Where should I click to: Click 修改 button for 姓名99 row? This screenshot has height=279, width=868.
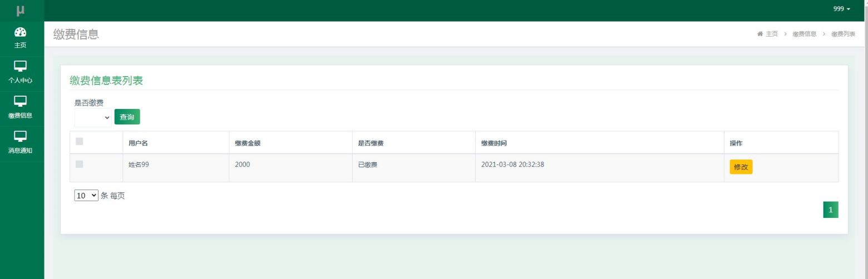[741, 167]
